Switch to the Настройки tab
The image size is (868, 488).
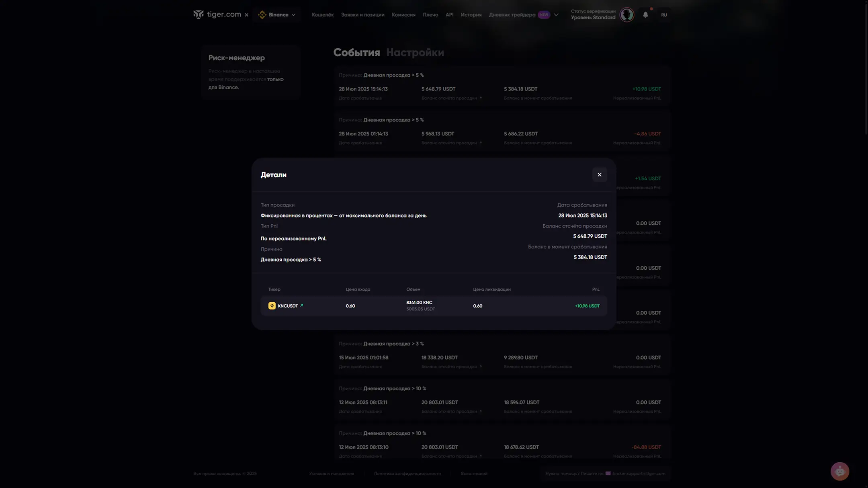pos(415,53)
